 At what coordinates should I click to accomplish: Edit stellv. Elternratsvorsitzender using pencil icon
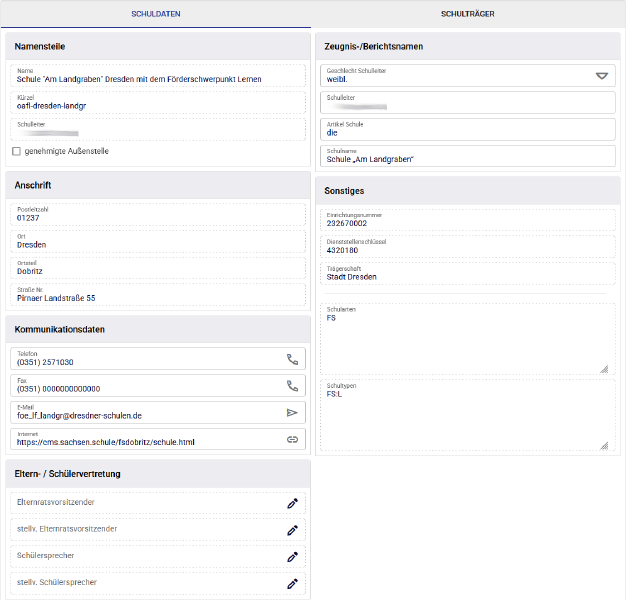292,529
